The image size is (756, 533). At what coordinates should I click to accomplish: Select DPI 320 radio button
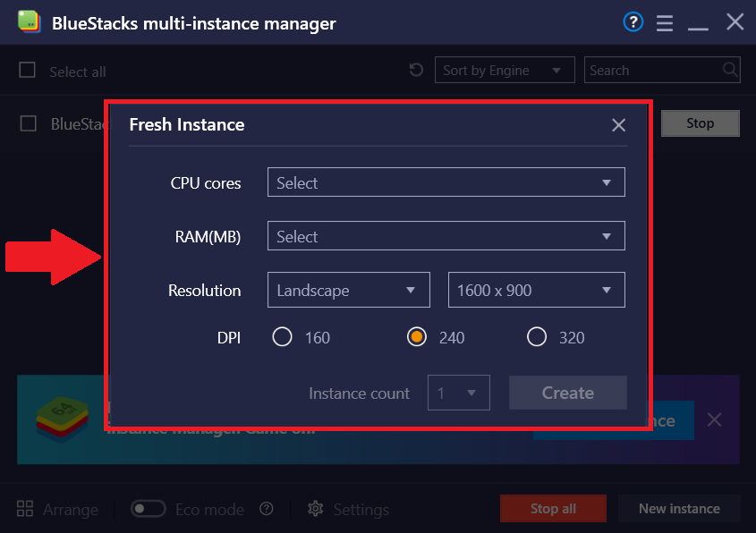click(537, 337)
